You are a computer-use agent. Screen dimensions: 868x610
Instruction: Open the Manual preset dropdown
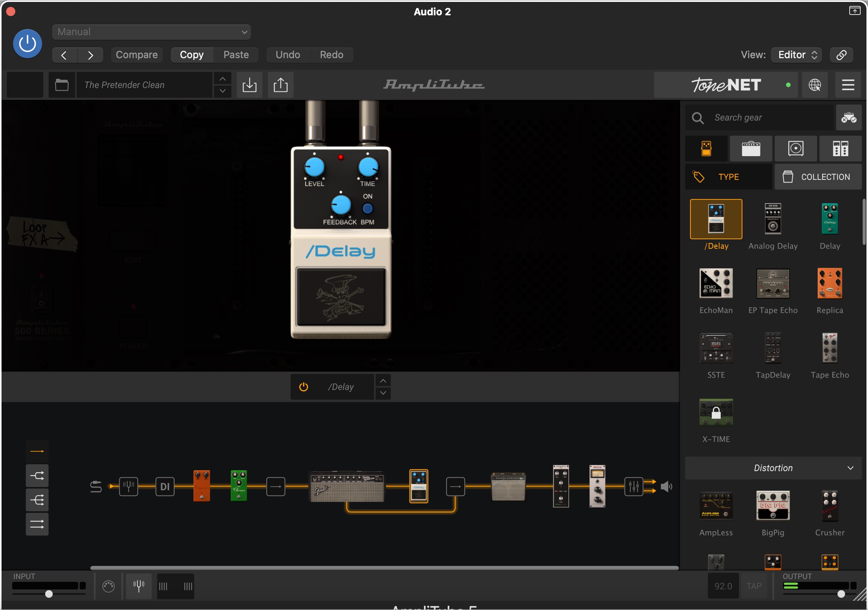(x=152, y=32)
